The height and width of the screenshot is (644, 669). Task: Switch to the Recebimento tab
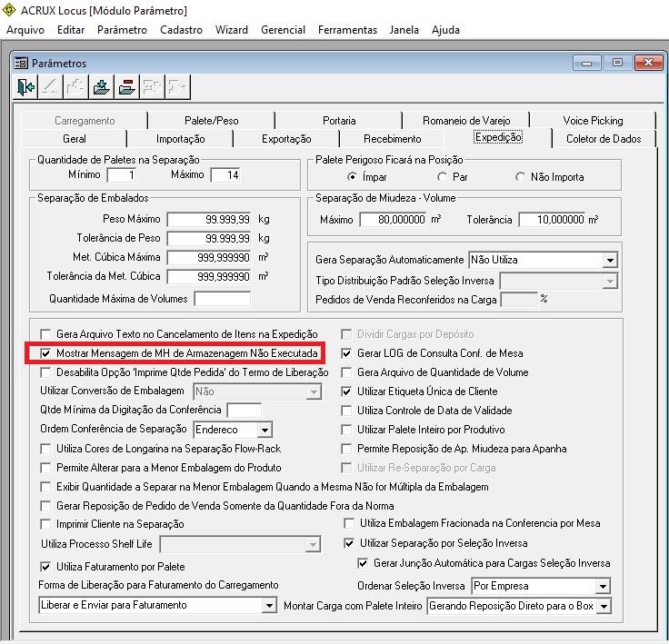pyautogui.click(x=392, y=139)
